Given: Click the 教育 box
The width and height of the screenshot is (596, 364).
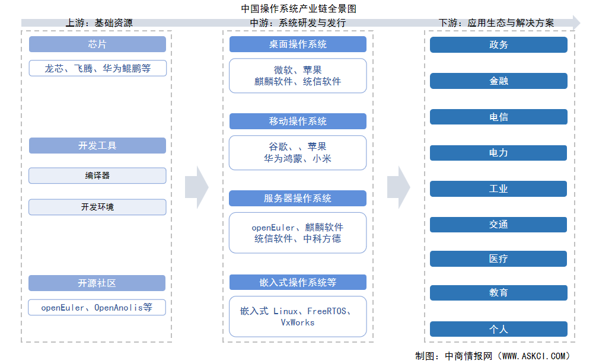Looking at the screenshot, I should click(499, 293).
